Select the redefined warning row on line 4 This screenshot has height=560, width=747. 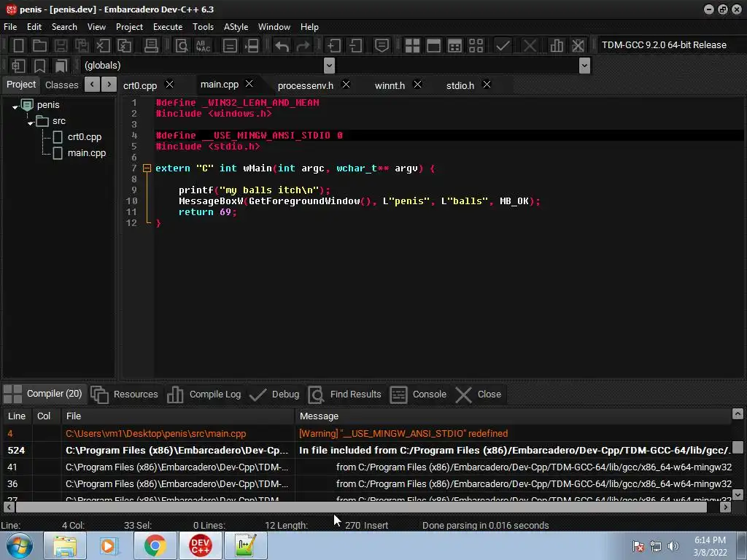click(x=367, y=433)
